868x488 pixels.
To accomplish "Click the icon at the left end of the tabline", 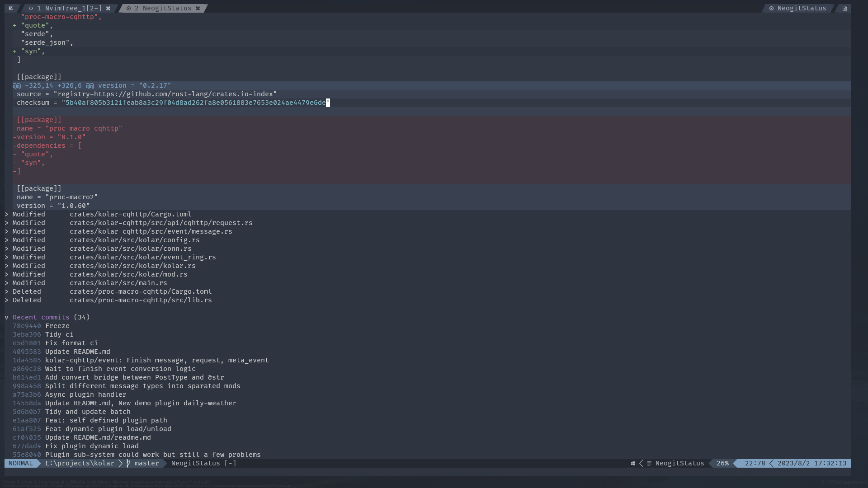I will coord(11,8).
